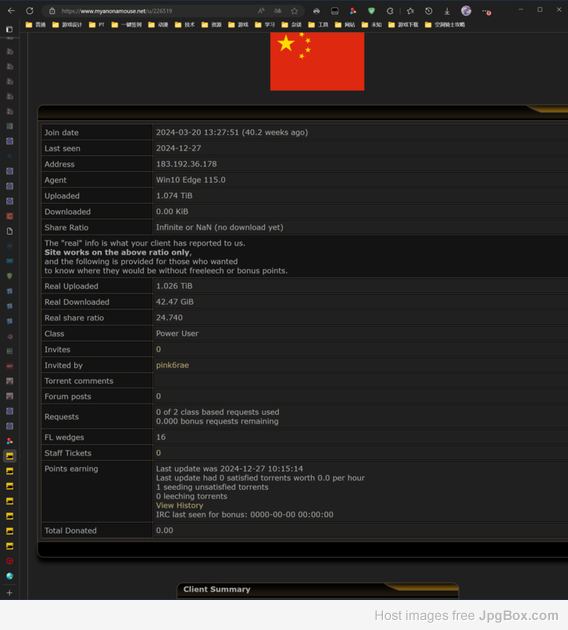Open the read aloud icon in address bar

(261, 11)
